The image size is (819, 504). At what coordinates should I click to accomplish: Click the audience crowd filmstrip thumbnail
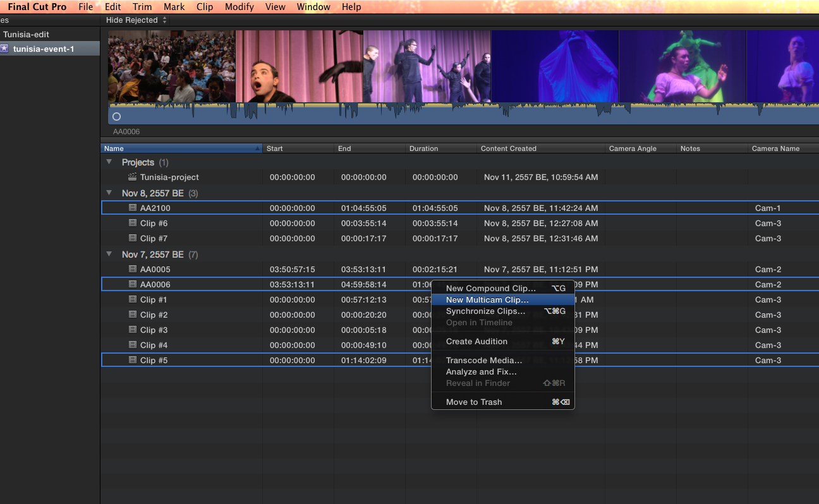click(171, 66)
